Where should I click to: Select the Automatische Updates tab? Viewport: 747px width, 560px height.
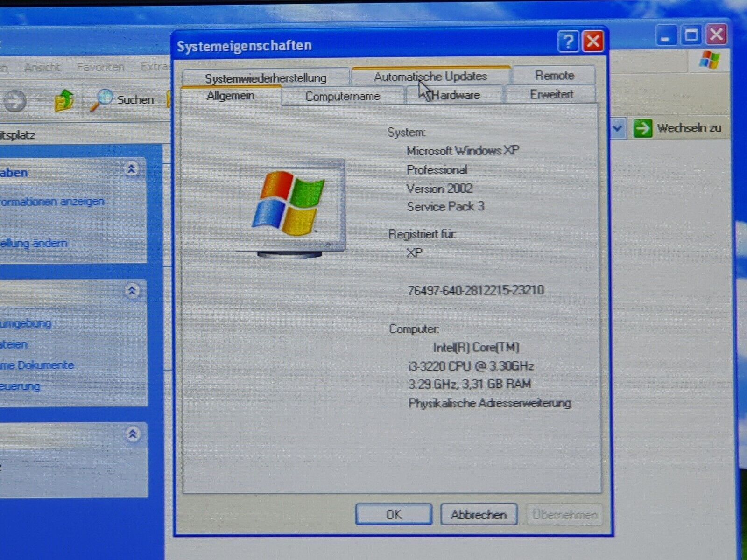430,77
